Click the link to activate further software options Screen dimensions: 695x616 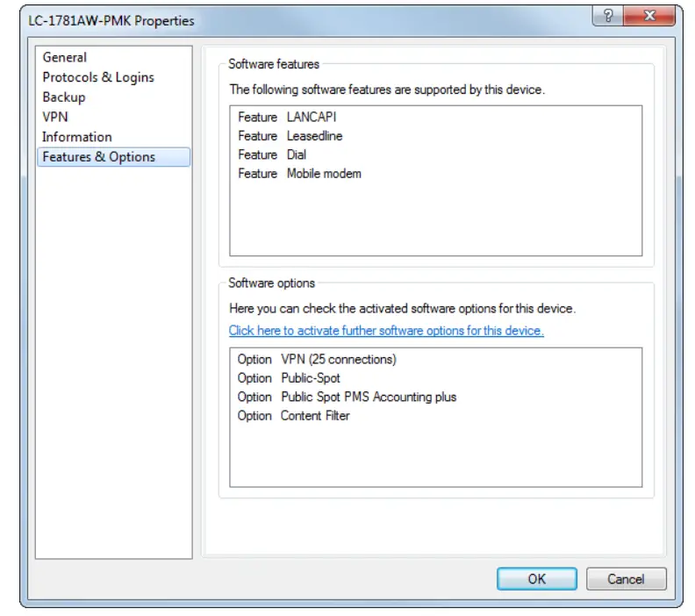tap(386, 331)
